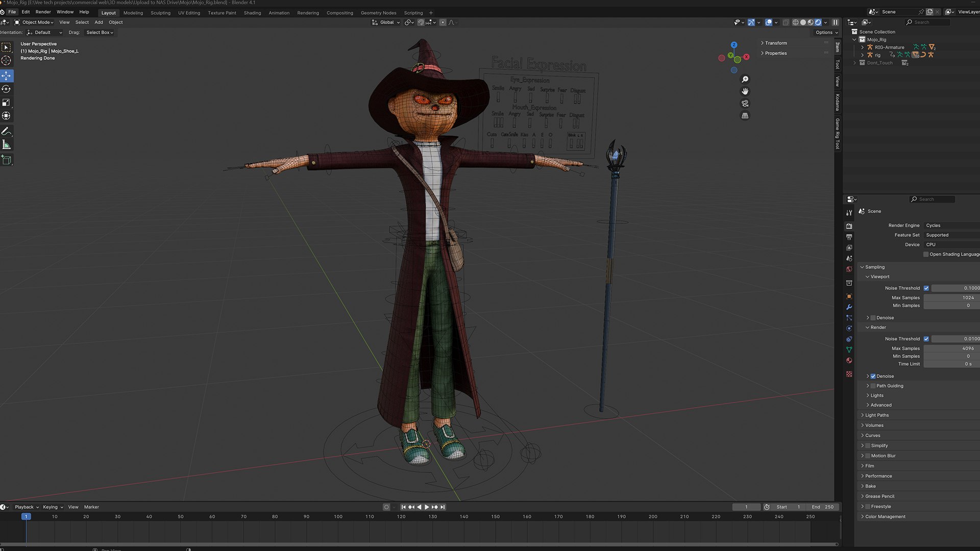Image resolution: width=980 pixels, height=551 pixels.
Task: Switch perspective/orthographic with the grid icon
Action: pyautogui.click(x=745, y=116)
